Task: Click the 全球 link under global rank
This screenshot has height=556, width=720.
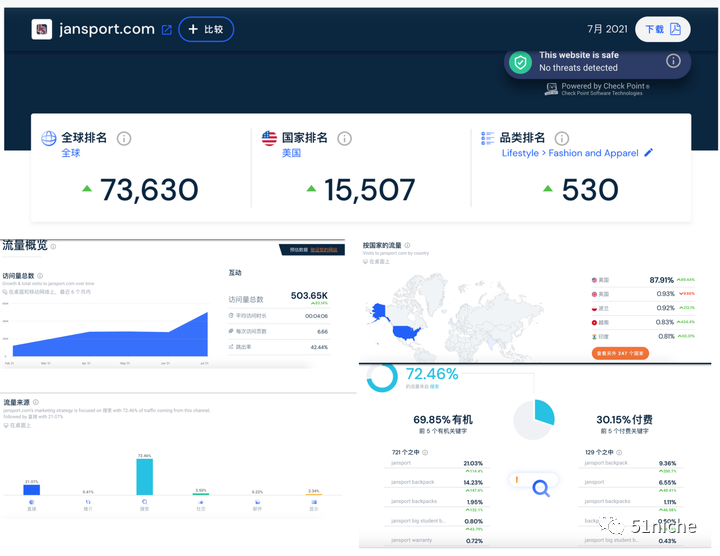Action: pos(71,153)
